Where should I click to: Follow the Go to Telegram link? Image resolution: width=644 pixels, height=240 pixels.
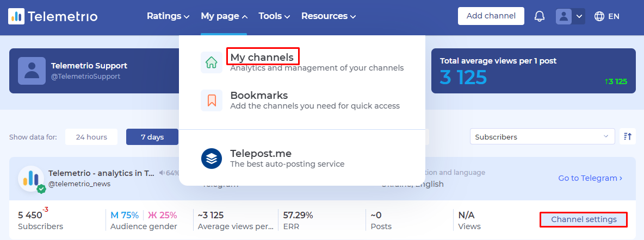click(590, 178)
